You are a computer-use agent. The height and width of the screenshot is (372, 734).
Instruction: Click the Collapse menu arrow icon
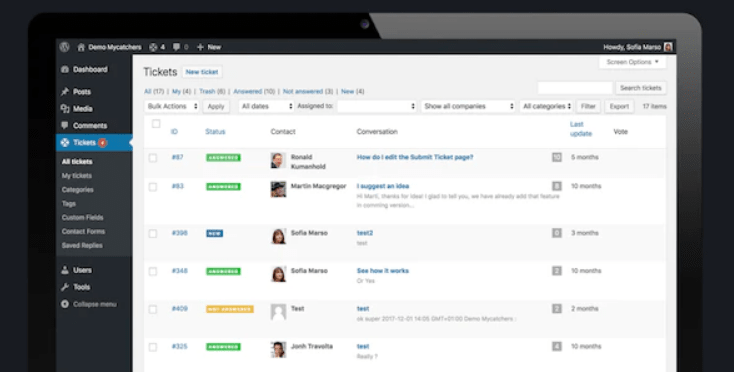(65, 304)
